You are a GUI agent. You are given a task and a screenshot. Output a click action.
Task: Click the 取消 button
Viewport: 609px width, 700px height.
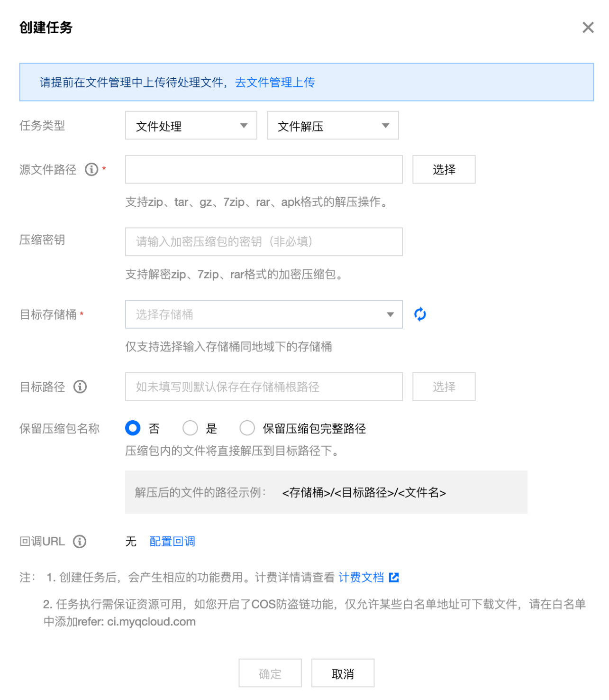[x=343, y=673]
